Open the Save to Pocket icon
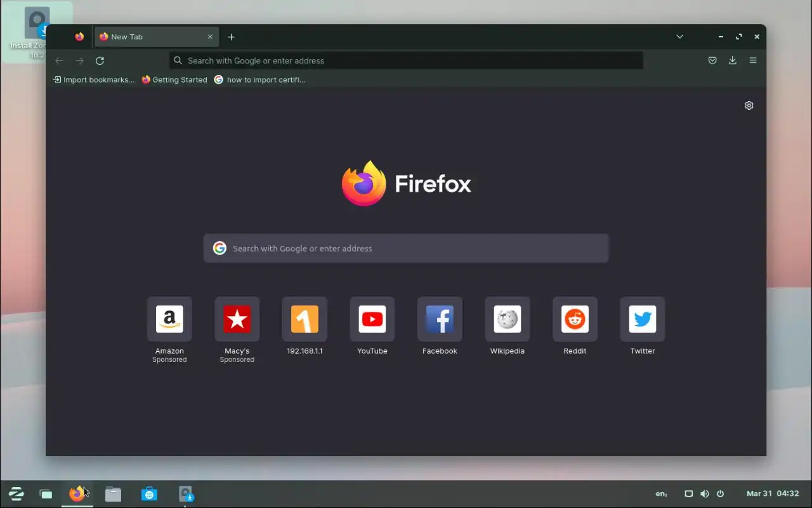The image size is (812, 508). [712, 60]
